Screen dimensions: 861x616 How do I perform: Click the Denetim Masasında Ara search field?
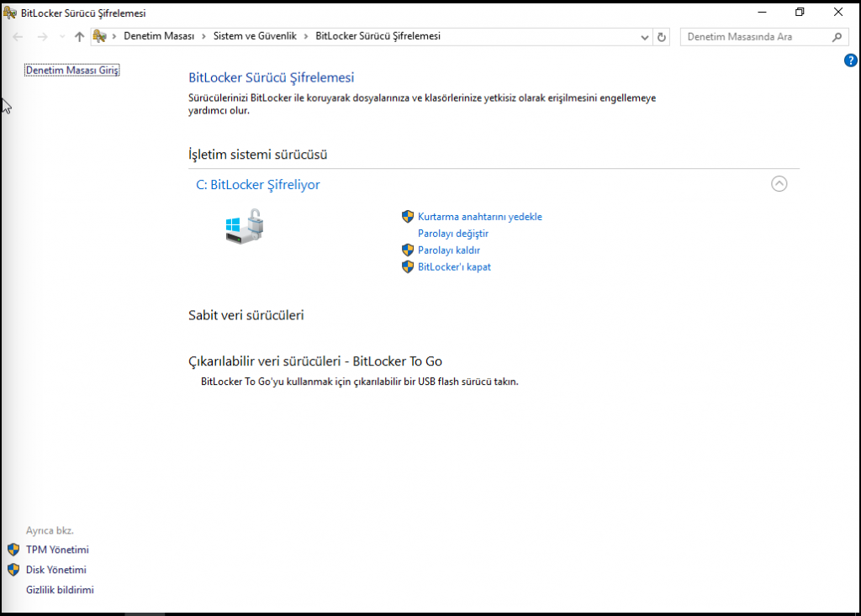pos(753,37)
